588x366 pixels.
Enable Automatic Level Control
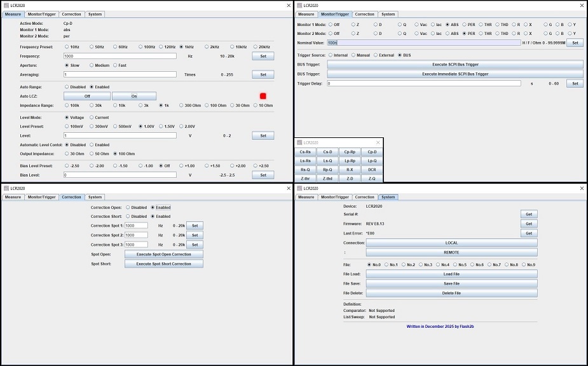click(92, 145)
